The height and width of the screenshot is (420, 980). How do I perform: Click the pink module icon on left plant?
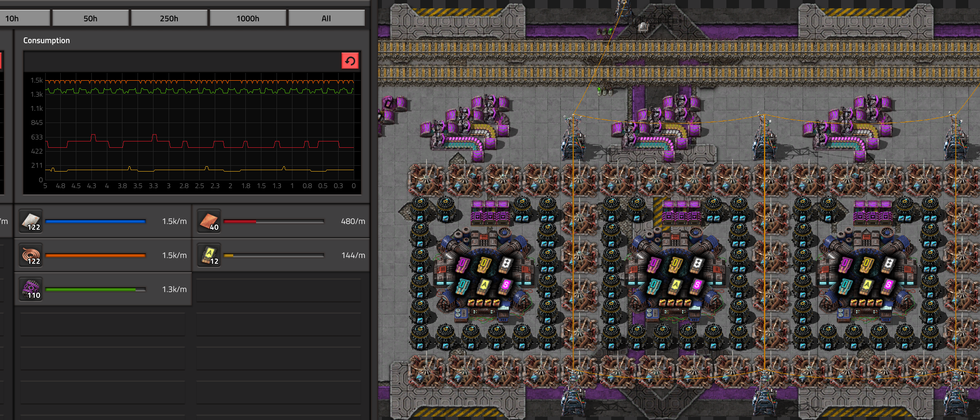click(462, 264)
